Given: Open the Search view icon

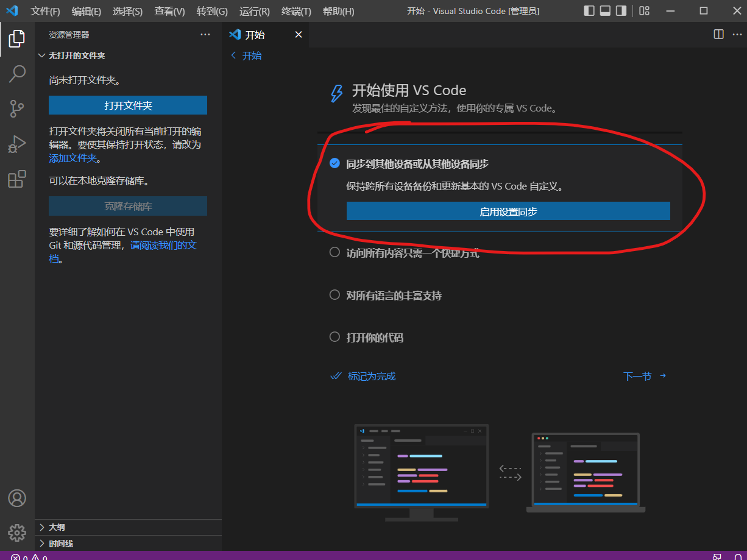Looking at the screenshot, I should click(17, 74).
